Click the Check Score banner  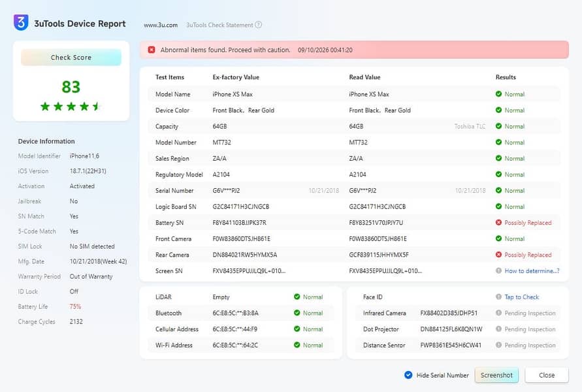(71, 57)
